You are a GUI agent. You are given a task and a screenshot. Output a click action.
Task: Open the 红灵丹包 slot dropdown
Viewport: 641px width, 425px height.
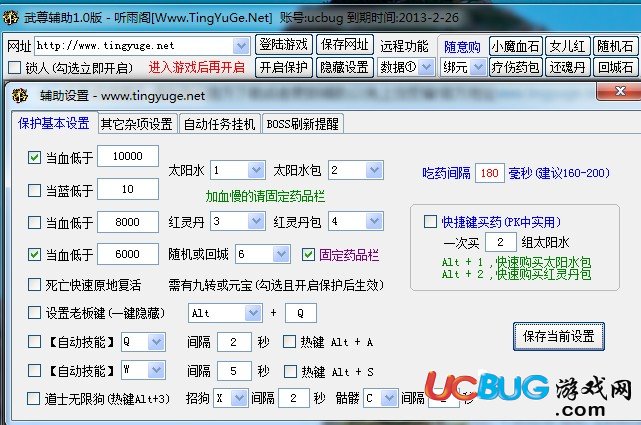374,221
